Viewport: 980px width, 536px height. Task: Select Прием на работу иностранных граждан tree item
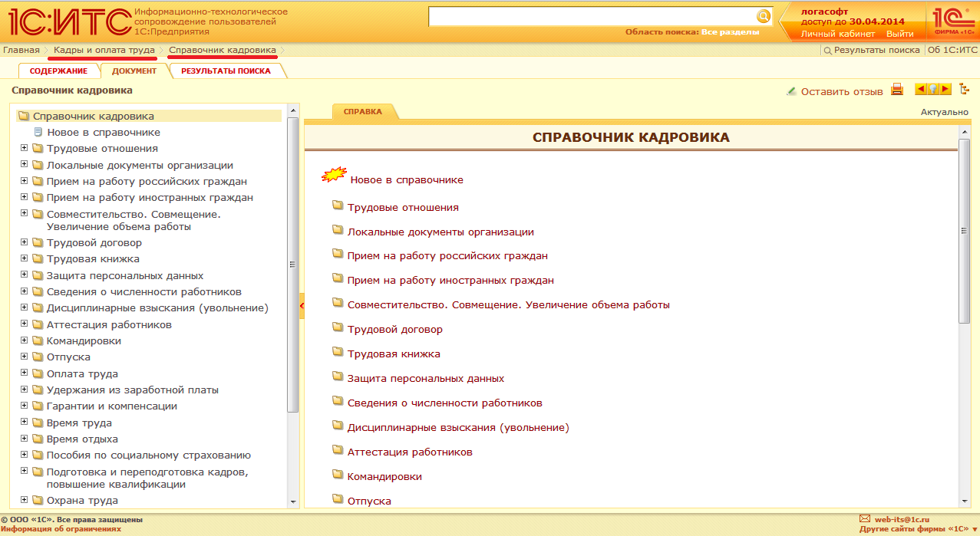pyautogui.click(x=150, y=197)
